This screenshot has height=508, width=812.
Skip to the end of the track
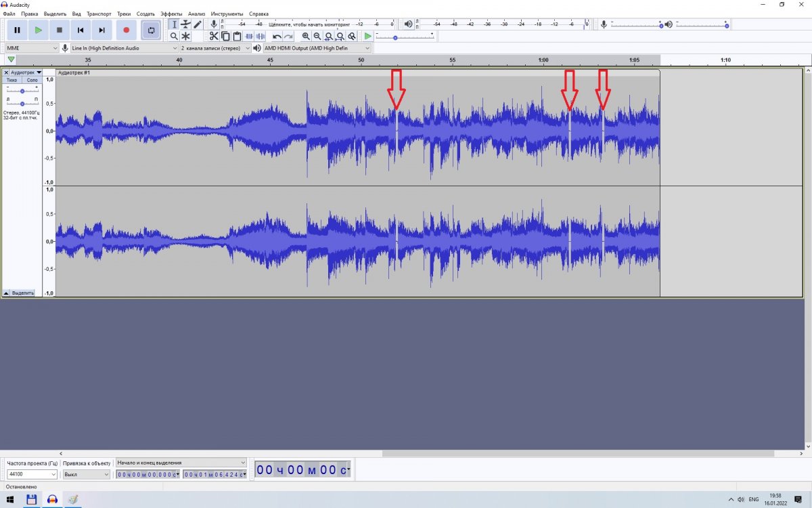pyautogui.click(x=101, y=30)
